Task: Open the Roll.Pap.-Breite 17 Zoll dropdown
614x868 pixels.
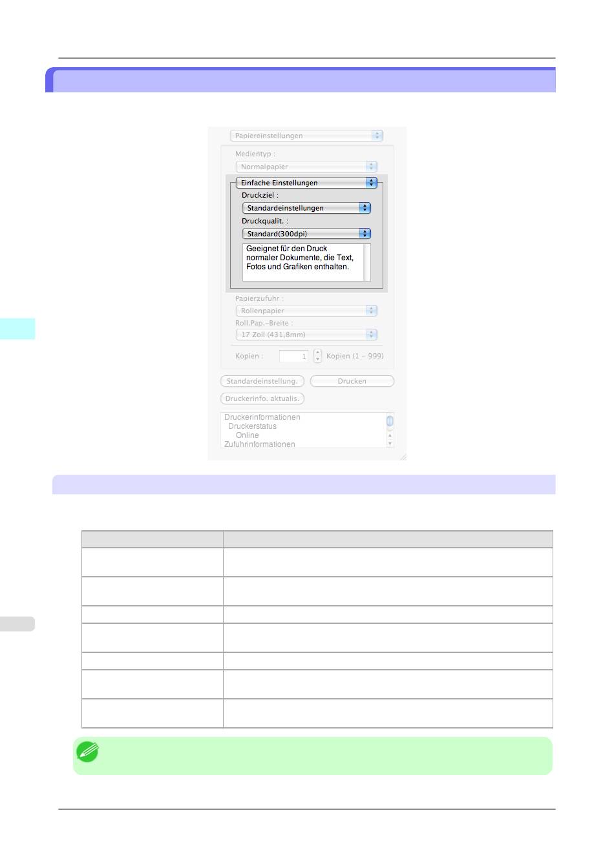Action: 306,335
